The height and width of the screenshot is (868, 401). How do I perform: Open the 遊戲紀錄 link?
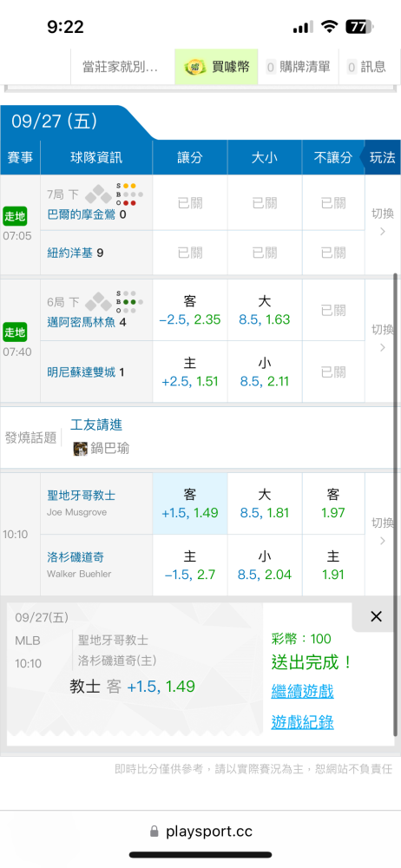pyautogui.click(x=302, y=722)
